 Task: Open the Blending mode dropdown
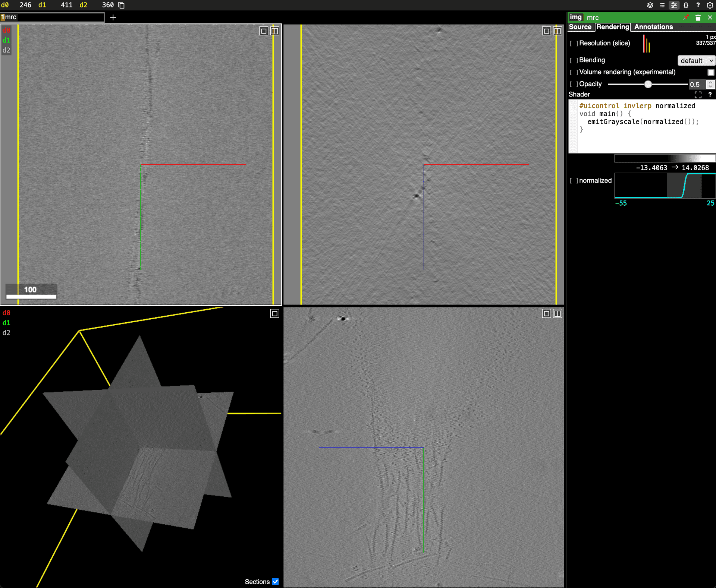tap(696, 60)
